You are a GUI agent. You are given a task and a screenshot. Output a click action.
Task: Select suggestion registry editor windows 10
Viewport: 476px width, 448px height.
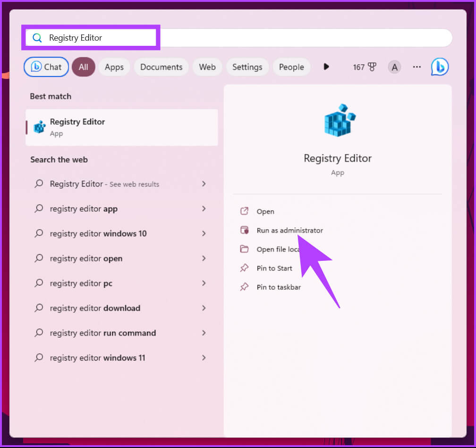[x=122, y=233]
